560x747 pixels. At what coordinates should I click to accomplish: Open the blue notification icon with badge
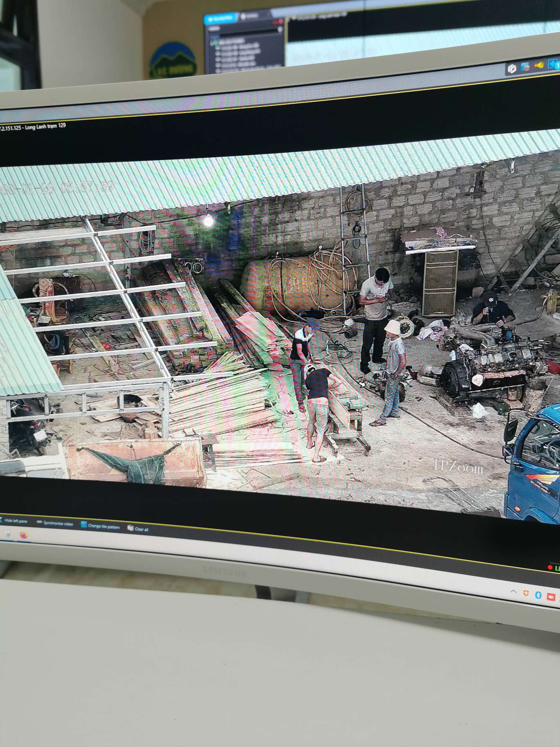point(554,63)
